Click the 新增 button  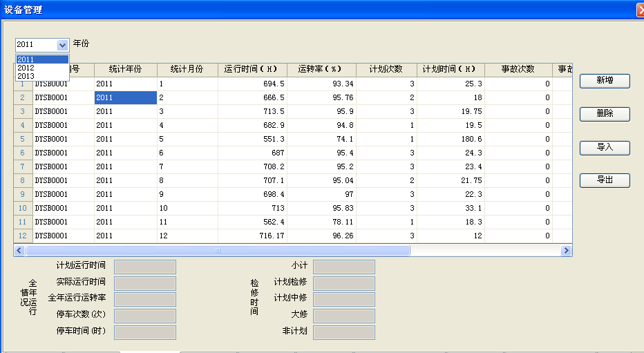coord(605,81)
